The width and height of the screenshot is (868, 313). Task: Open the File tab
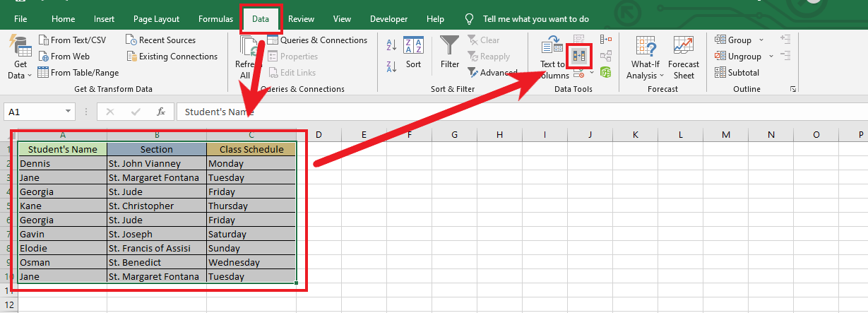(x=21, y=19)
